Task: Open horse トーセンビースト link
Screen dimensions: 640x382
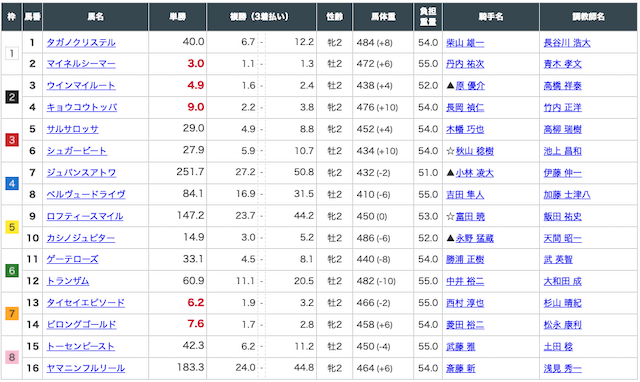Action: click(80, 346)
